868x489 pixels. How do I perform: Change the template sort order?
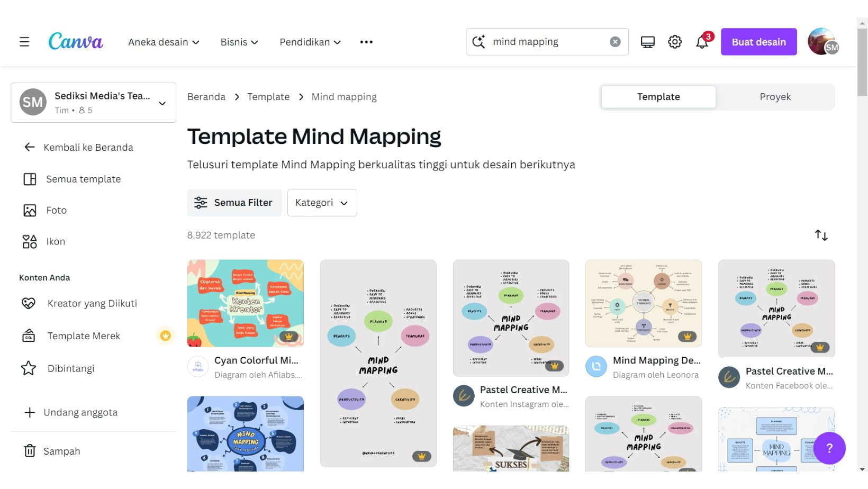[x=821, y=235]
